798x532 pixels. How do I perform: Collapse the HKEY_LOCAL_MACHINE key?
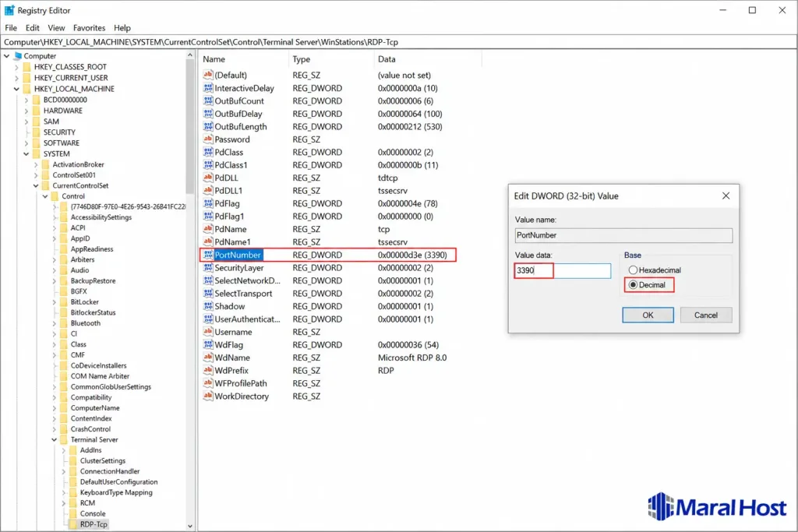(16, 89)
